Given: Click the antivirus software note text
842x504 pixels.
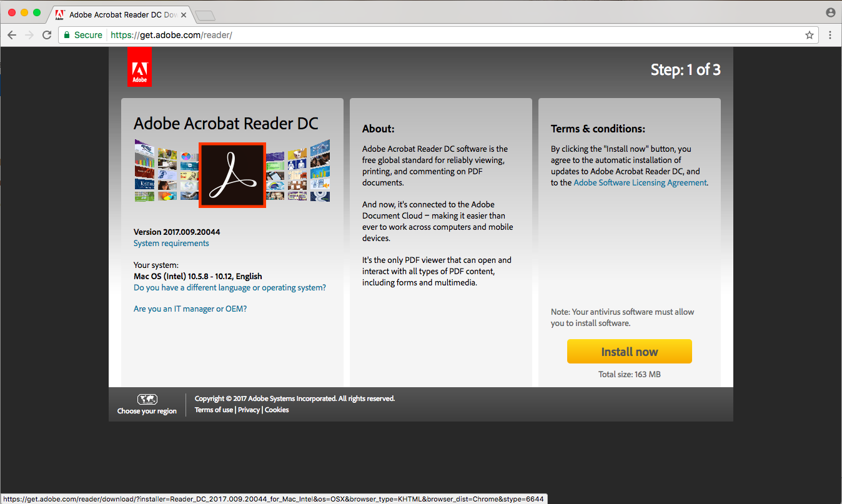Looking at the screenshot, I should 623,317.
